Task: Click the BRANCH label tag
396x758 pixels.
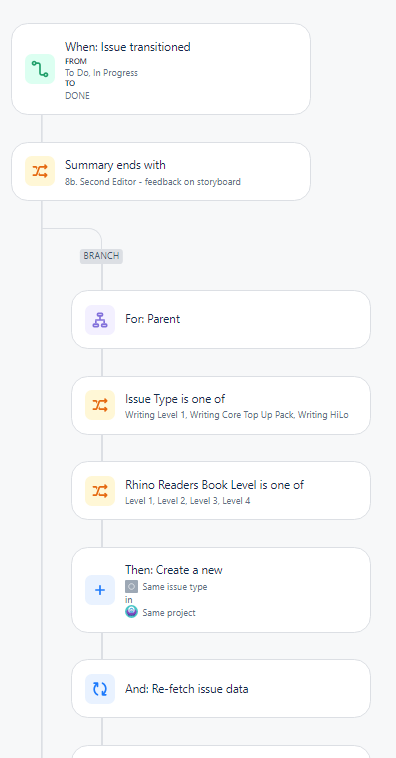Action: pos(102,256)
